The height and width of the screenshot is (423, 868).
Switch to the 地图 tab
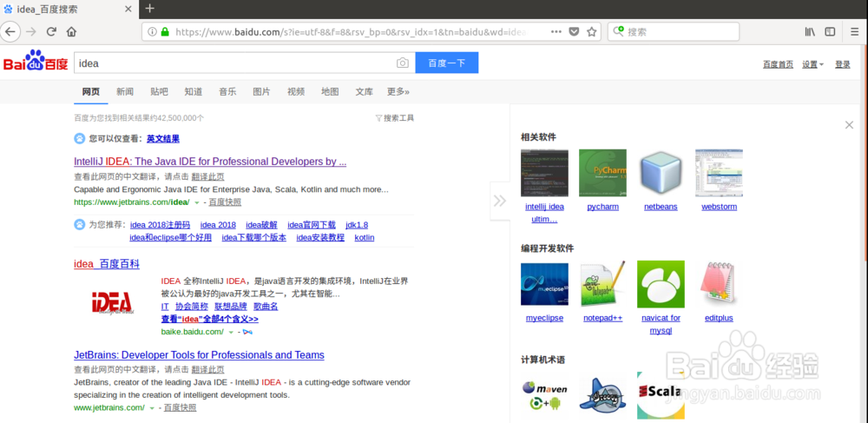(x=330, y=92)
